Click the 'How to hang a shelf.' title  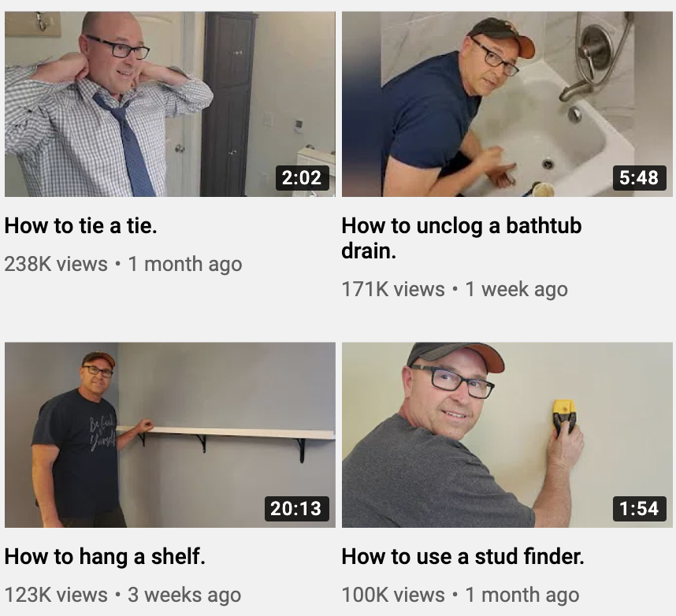click(105, 556)
